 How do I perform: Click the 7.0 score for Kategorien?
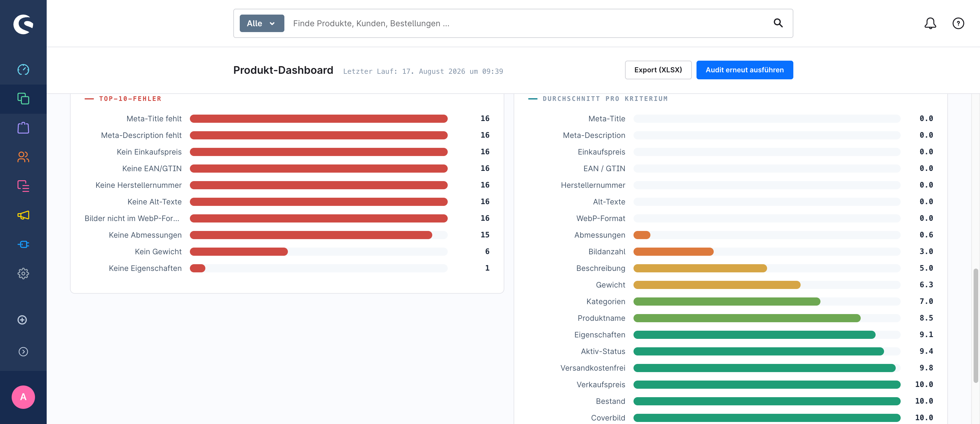[x=926, y=302]
